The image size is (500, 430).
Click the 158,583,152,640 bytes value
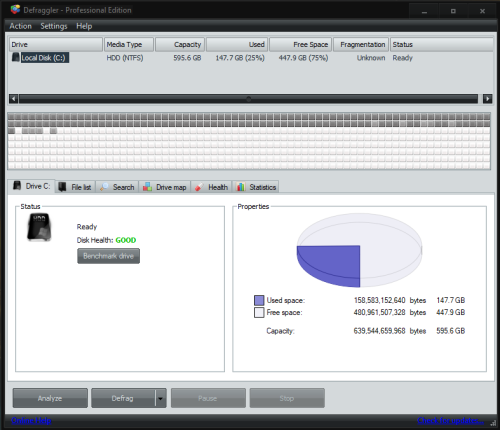tap(379, 300)
